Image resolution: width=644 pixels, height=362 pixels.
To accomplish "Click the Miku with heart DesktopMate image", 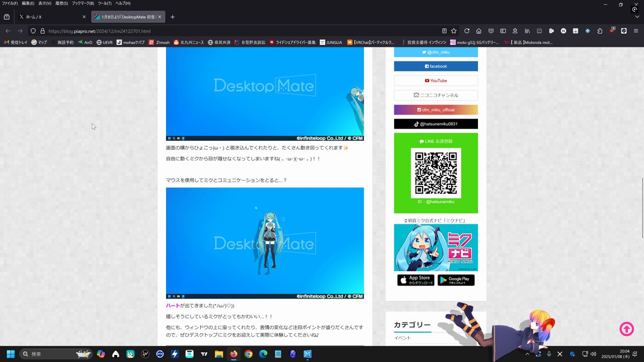I will [x=265, y=243].
